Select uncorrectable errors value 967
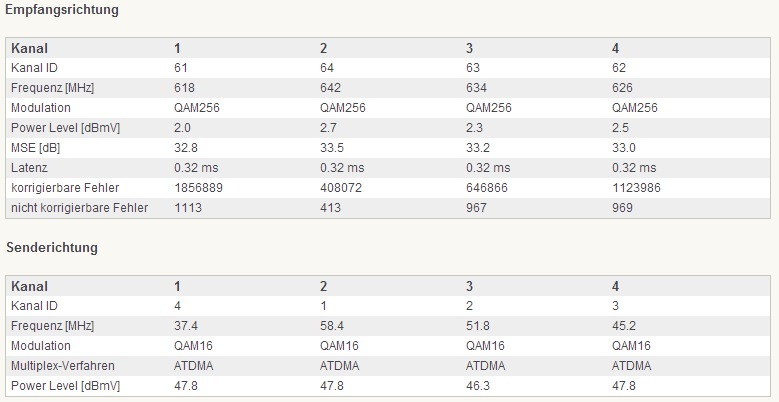This screenshot has height=402, width=779. (476, 207)
